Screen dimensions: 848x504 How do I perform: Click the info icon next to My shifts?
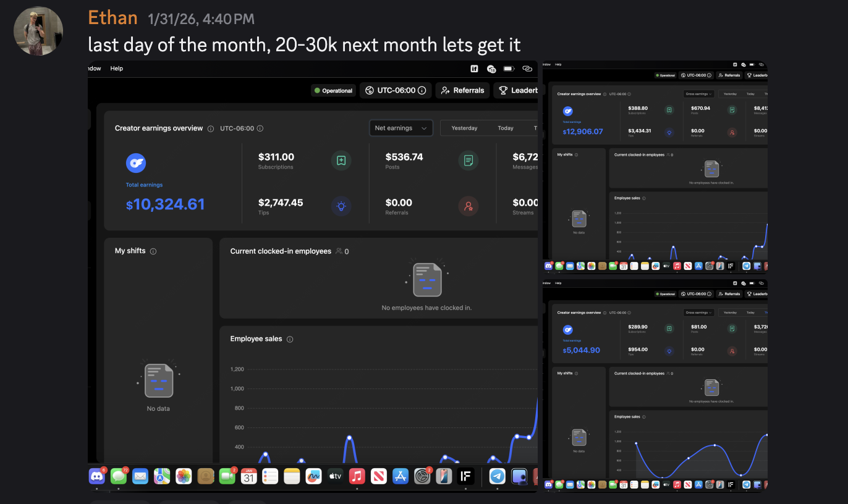click(153, 251)
